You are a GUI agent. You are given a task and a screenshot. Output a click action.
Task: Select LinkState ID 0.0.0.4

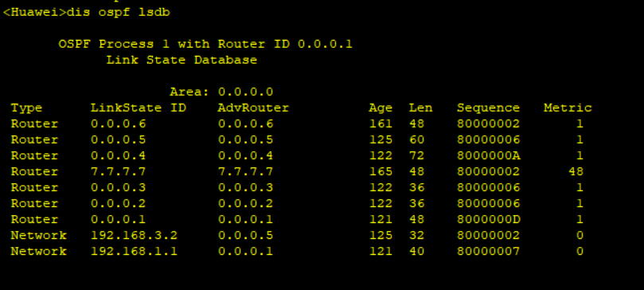pyautogui.click(x=119, y=156)
